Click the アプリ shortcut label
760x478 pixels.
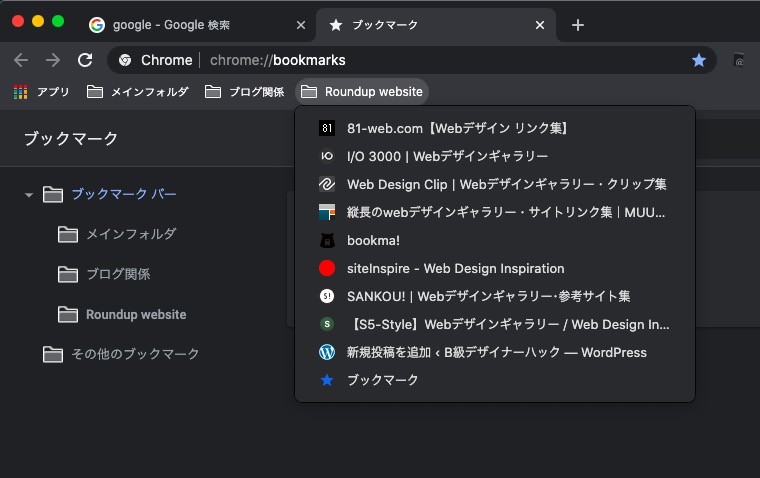(x=53, y=92)
